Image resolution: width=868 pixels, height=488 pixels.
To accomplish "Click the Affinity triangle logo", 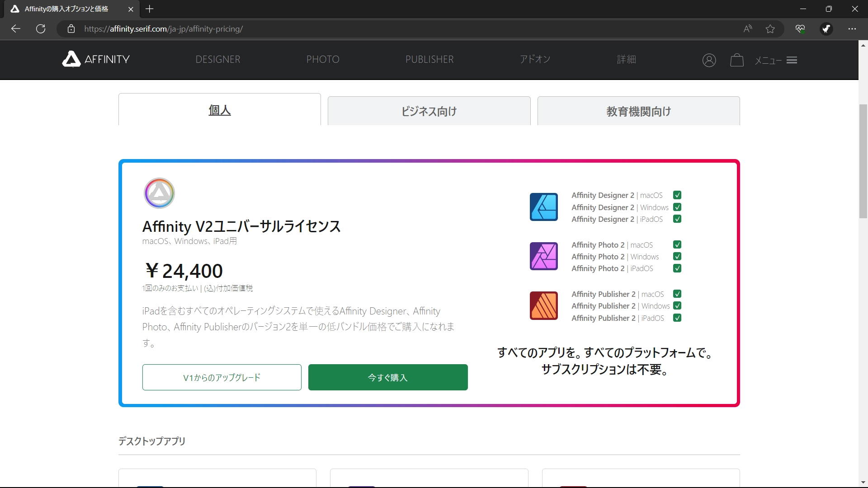I will [71, 59].
